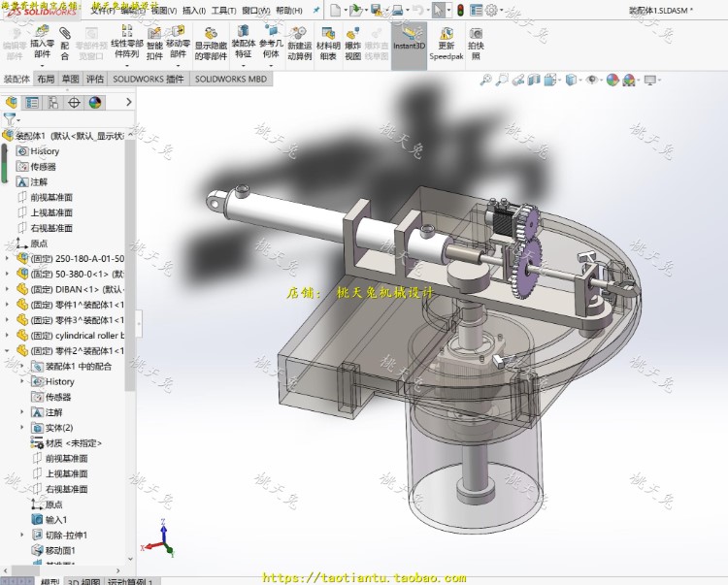Viewport: 728px width, 585px height.
Task: Open the 插入(I) menu
Action: pos(194,11)
